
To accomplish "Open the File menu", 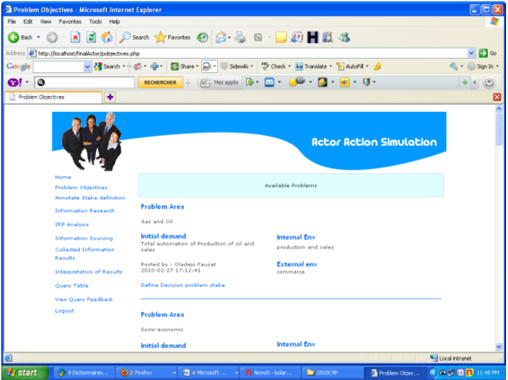I will click(12, 22).
